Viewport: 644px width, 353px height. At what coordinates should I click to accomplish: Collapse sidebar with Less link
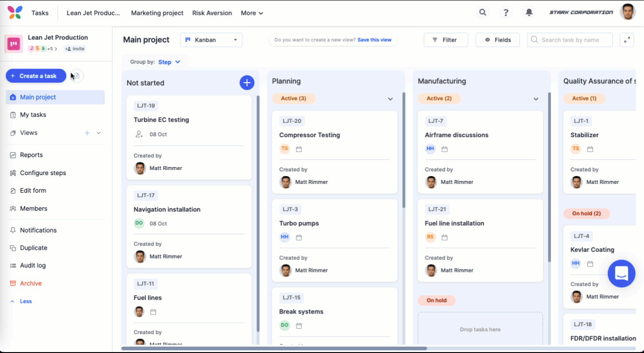(21, 301)
